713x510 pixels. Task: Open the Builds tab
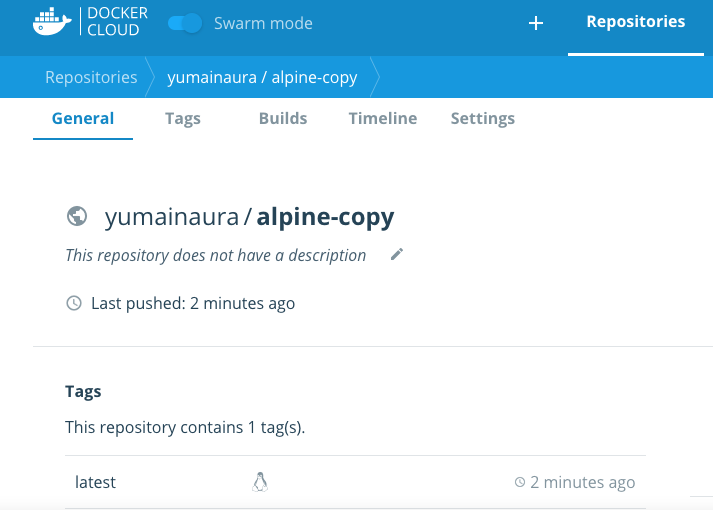pyautogui.click(x=283, y=119)
